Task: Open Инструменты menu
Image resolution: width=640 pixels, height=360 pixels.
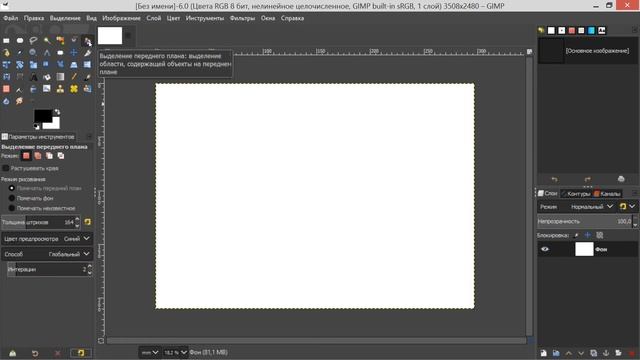Action: click(205, 18)
